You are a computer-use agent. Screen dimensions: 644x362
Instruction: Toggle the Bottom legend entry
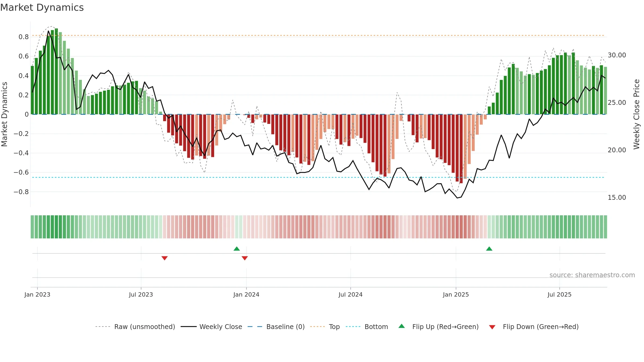pyautogui.click(x=367, y=327)
